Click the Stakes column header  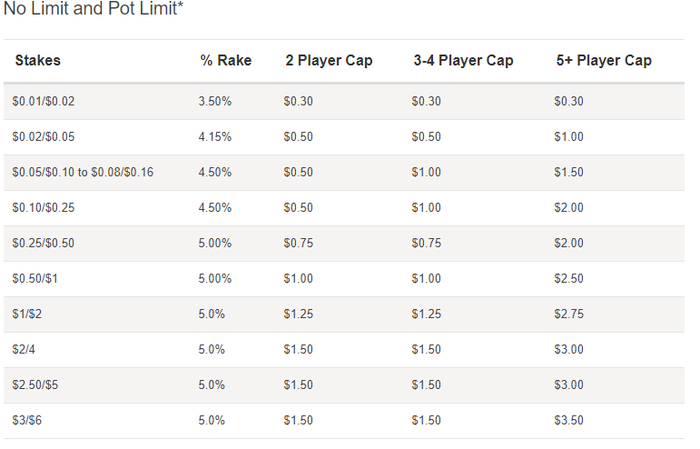pos(37,61)
